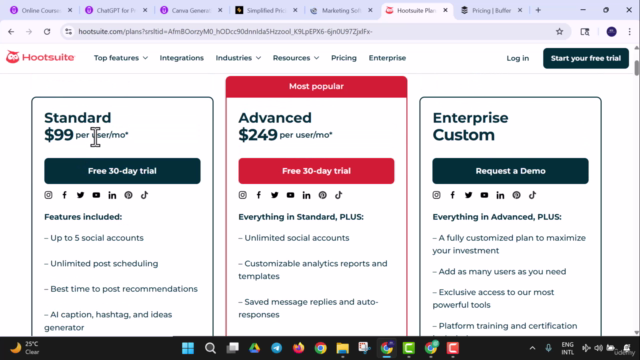Go back to previous page
Viewport: 640px width, 360px height.
click(x=11, y=31)
